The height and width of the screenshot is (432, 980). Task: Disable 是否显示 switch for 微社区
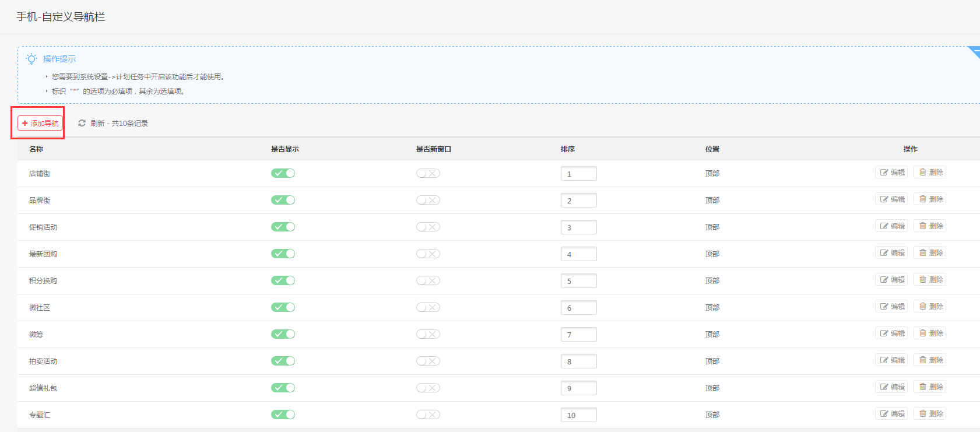click(x=283, y=307)
